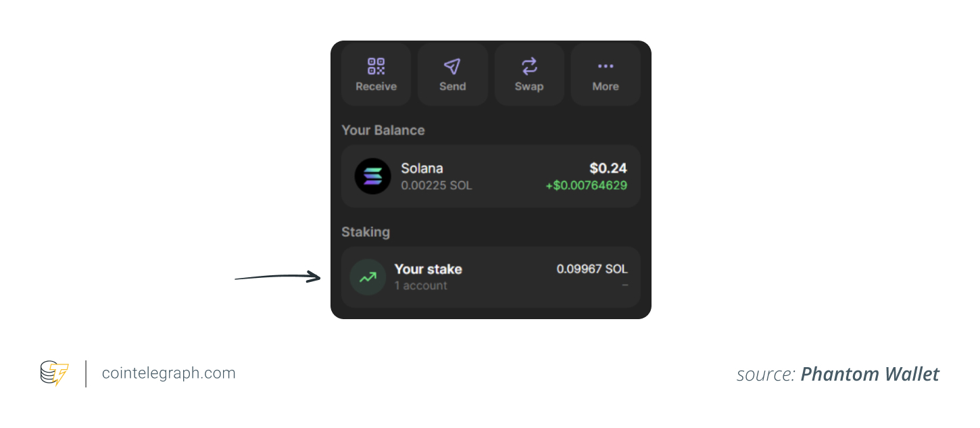Open the Receive screen

[x=376, y=74]
